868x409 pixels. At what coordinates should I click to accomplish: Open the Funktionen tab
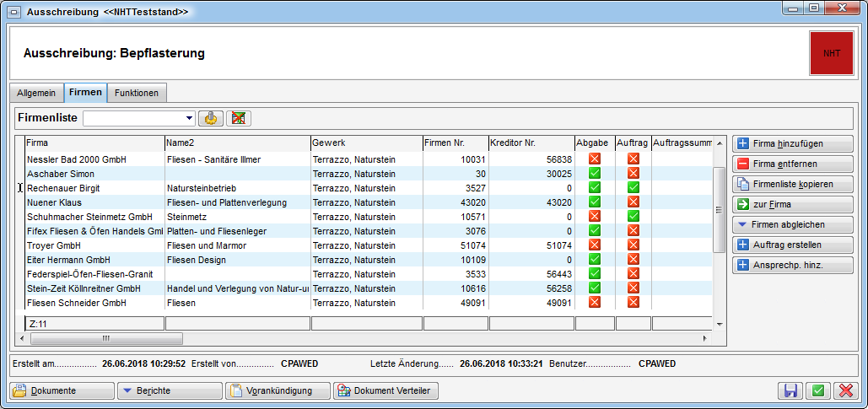coord(137,93)
